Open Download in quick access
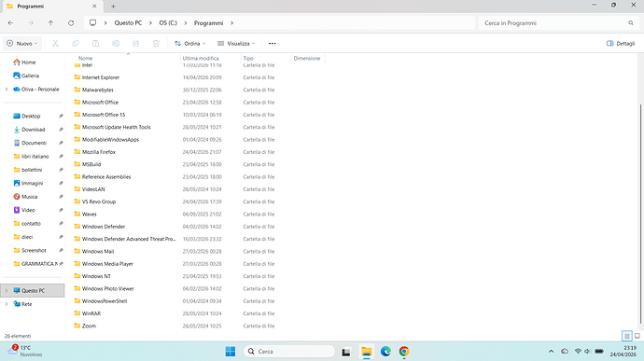Screen dimensions: 644x361 [30, 130]
